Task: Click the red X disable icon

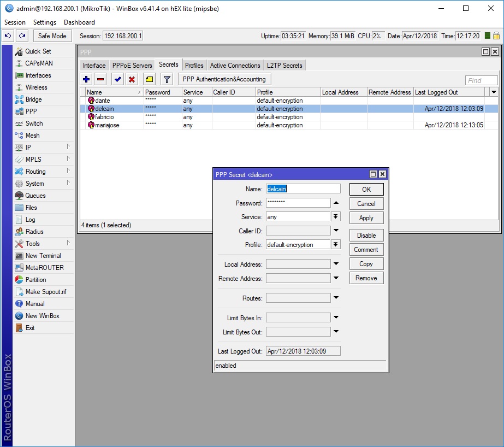Action: (x=132, y=79)
